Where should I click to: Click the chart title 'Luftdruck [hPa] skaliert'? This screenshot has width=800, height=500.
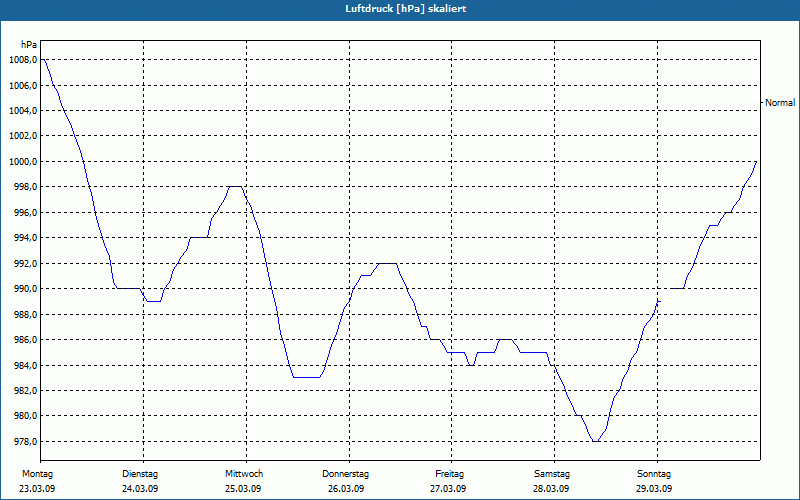coord(406,9)
